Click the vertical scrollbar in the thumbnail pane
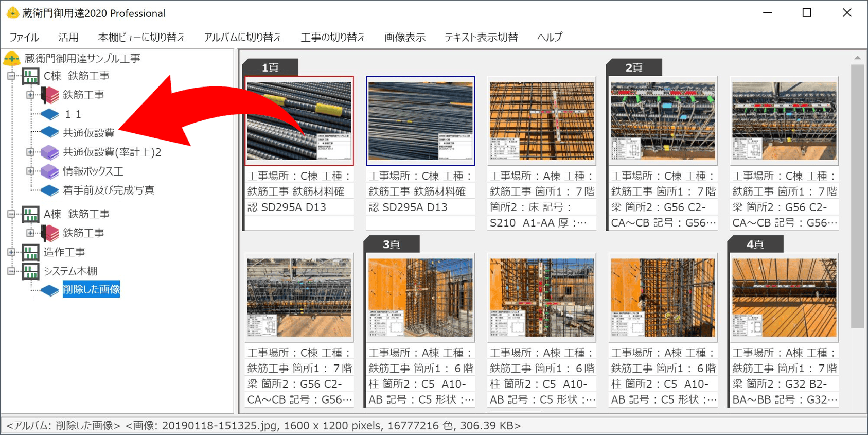Viewport: 868px width, 435px height. 857,196
